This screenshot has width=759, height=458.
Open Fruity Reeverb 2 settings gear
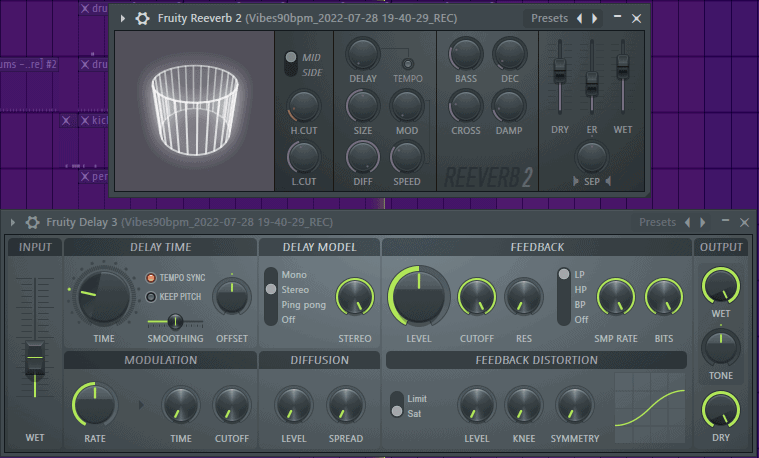click(x=142, y=18)
